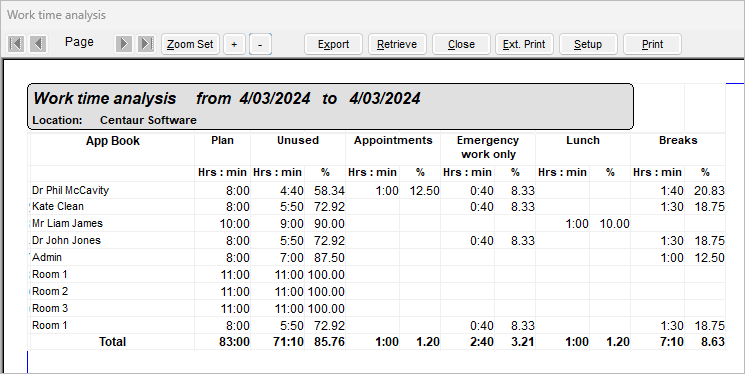Jump to last page of report

(x=146, y=44)
